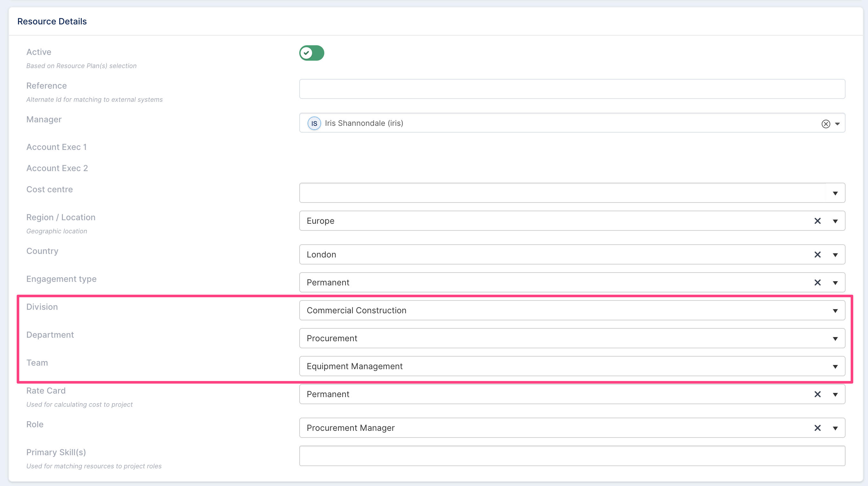Viewport: 868px width, 486px height.
Task: Click the Resource Details heading
Action: 52,21
